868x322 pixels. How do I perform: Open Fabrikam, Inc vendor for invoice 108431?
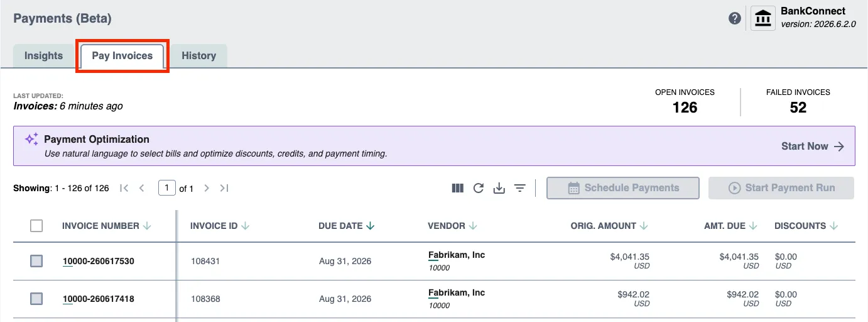tap(457, 255)
